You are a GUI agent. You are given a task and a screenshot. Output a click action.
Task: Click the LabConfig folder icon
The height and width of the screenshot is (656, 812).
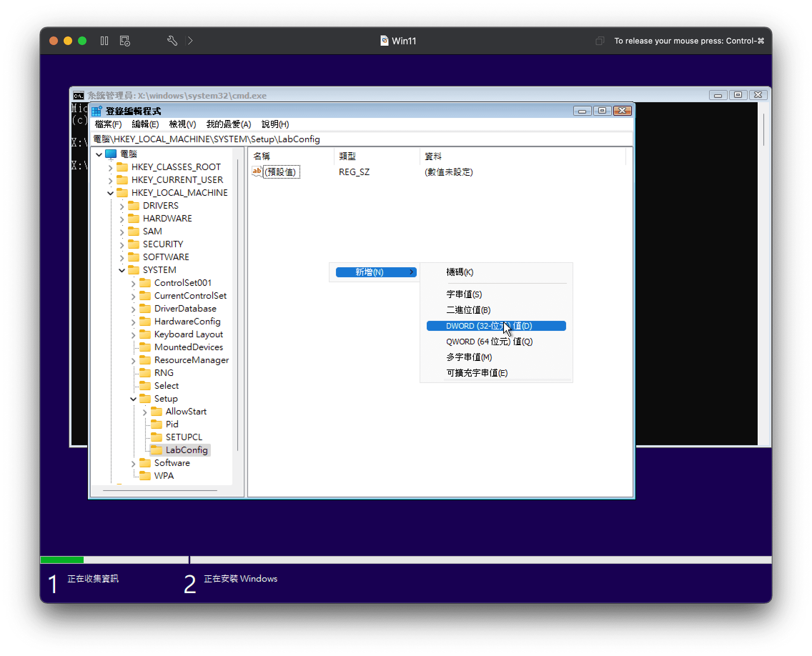pyautogui.click(x=158, y=450)
